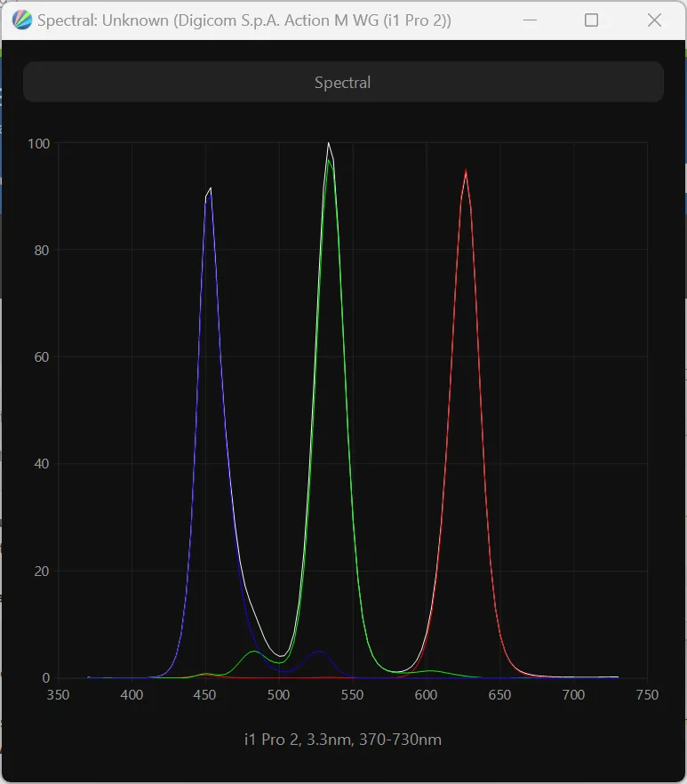This screenshot has width=687, height=784.
Task: Click the small green bump near 485nm
Action: (x=254, y=652)
